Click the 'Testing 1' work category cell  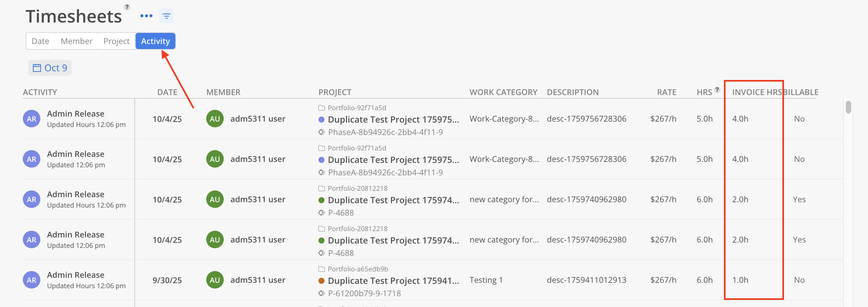[x=486, y=280]
